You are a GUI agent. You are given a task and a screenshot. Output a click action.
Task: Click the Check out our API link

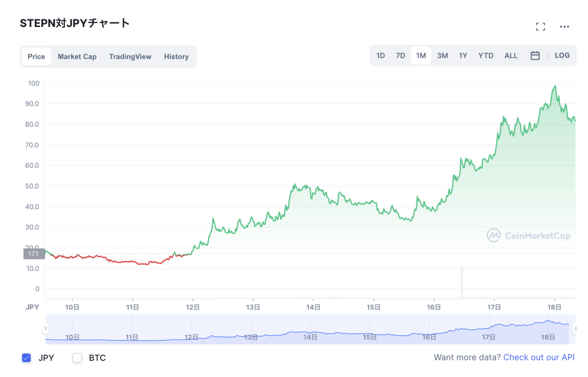point(539,357)
